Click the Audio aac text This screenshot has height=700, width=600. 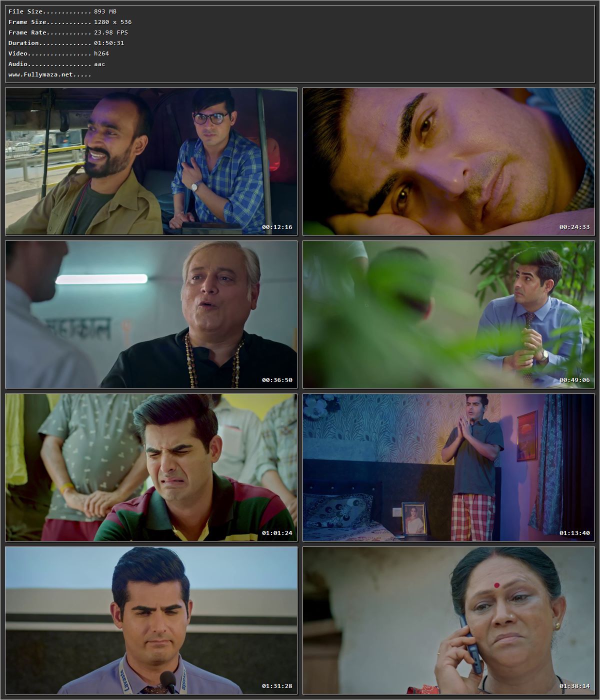tap(56, 64)
